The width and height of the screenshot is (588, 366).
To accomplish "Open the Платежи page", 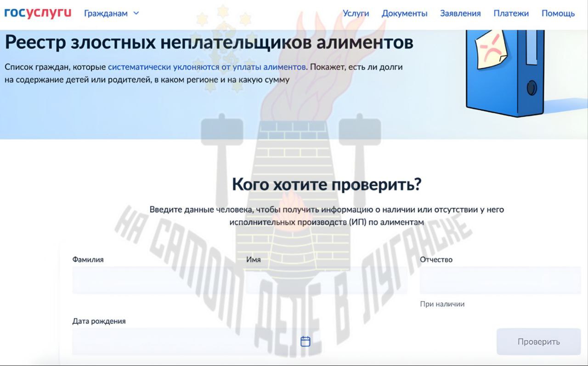I will [511, 13].
